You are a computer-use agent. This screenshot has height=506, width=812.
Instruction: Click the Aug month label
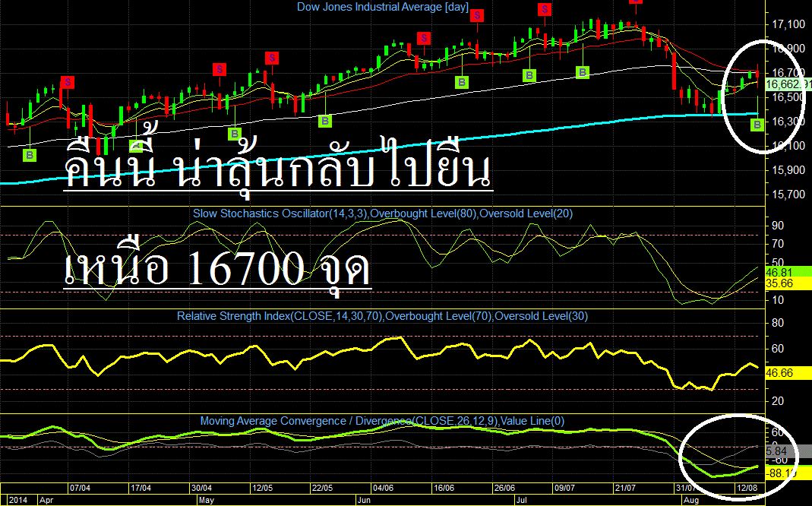[690, 501]
